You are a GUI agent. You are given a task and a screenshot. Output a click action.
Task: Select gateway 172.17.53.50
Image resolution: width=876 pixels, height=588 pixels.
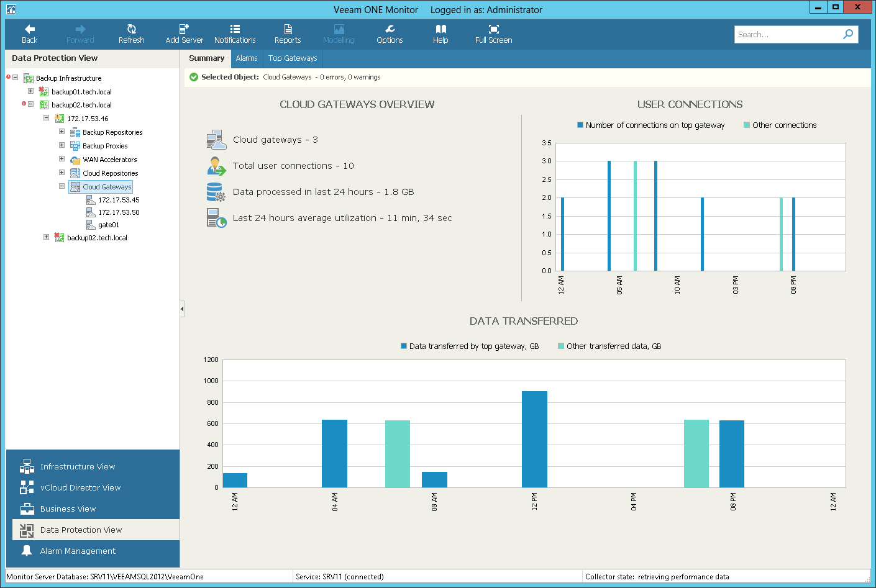click(119, 212)
